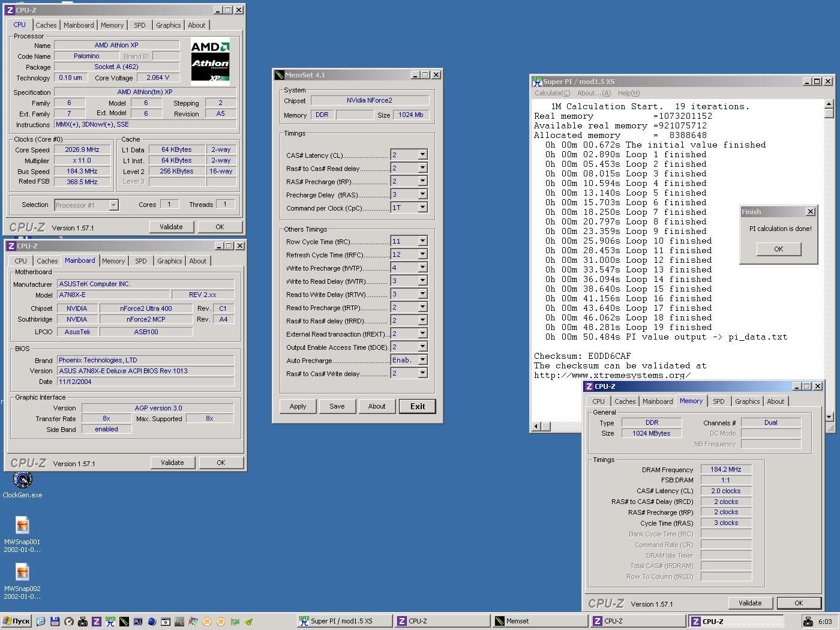Click Super PI horizontal scrollbar left arrow
The image size is (840, 630).
point(537,426)
